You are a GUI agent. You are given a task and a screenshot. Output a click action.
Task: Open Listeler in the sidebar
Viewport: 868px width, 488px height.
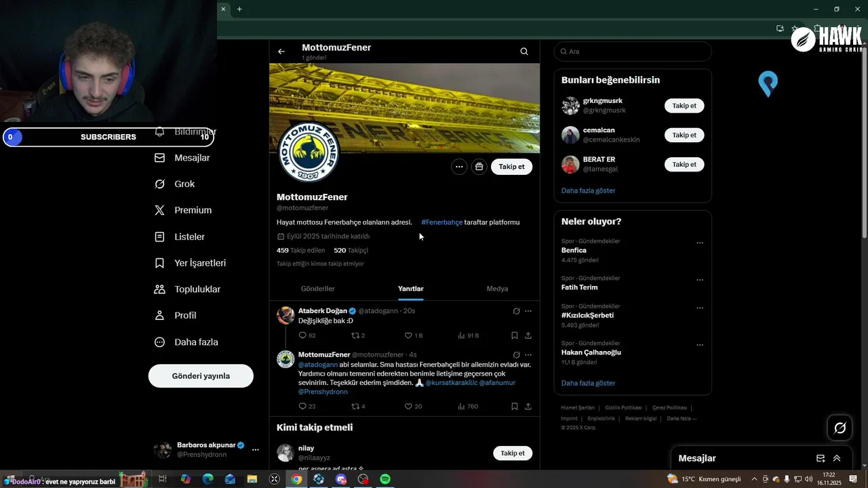coord(180,237)
